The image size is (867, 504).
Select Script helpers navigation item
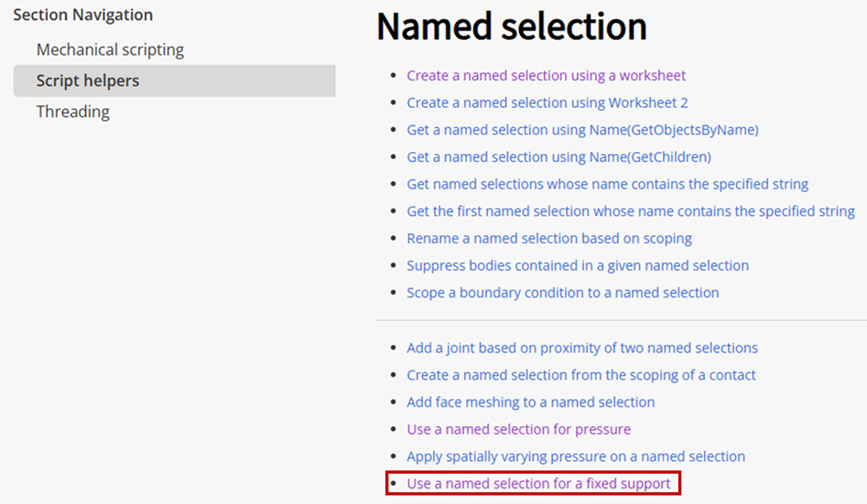(174, 80)
